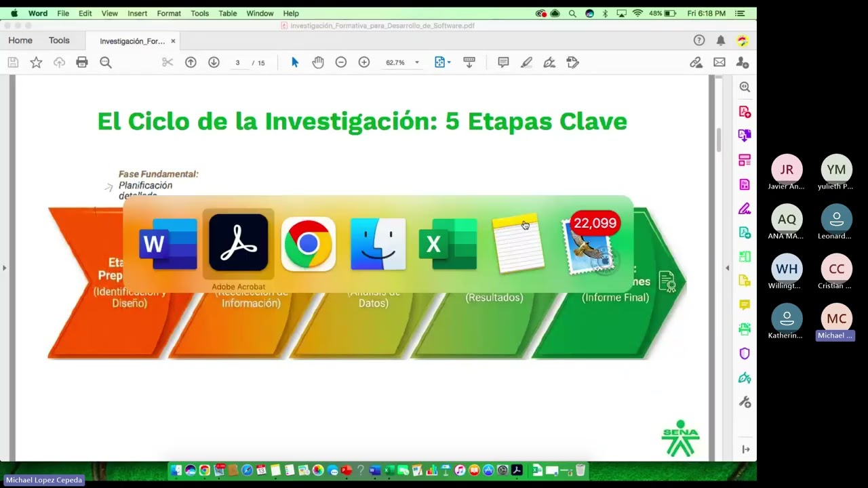Viewport: 868px width, 488px height.
Task: Switch to Google Chrome in app switcher
Action: coord(309,244)
